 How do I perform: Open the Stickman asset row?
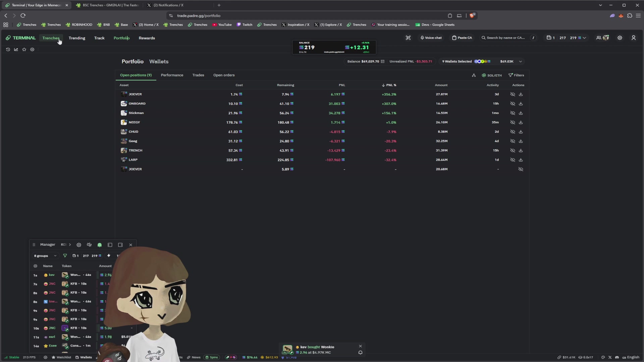(322, 113)
